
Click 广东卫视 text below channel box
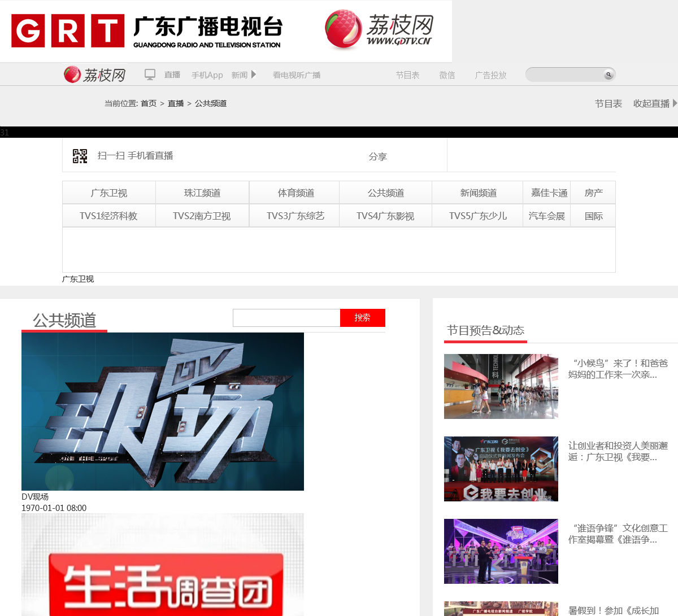78,279
